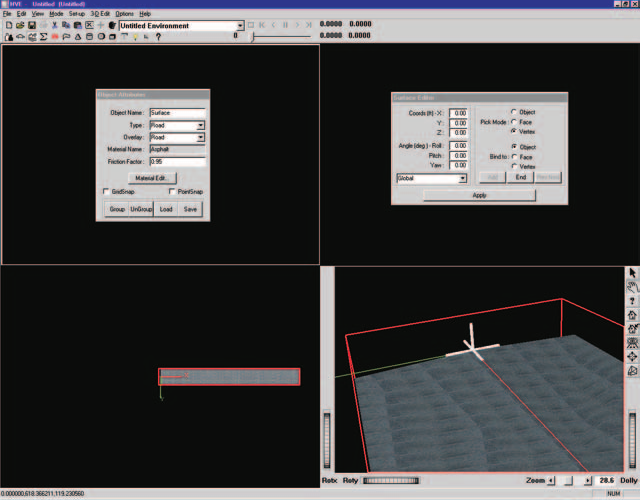
Task: Click the Group button
Action: click(x=117, y=209)
